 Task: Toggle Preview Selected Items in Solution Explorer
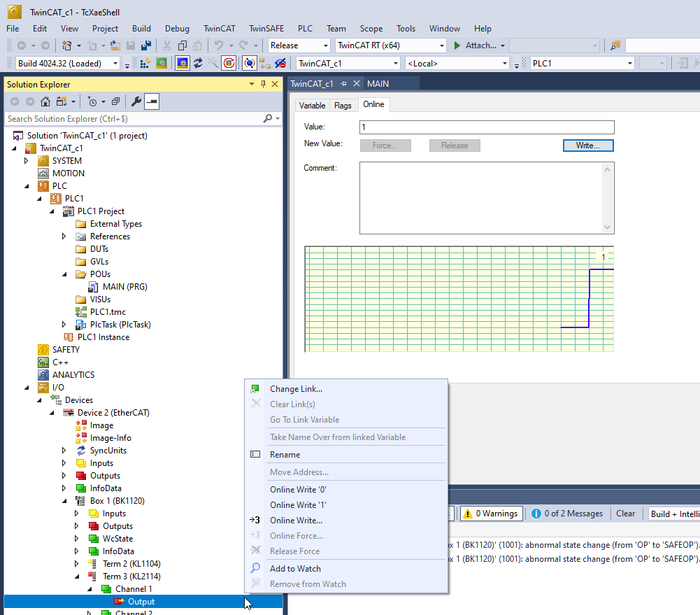[152, 101]
